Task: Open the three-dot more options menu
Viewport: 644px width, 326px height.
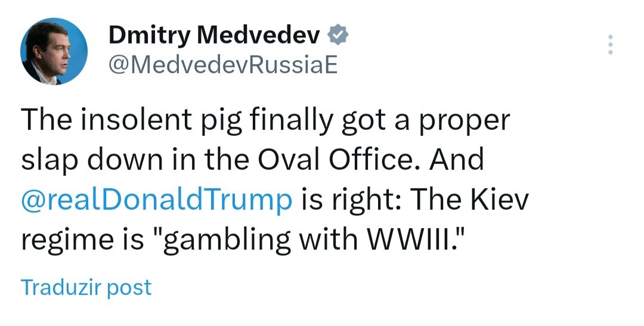Action: 610,45
